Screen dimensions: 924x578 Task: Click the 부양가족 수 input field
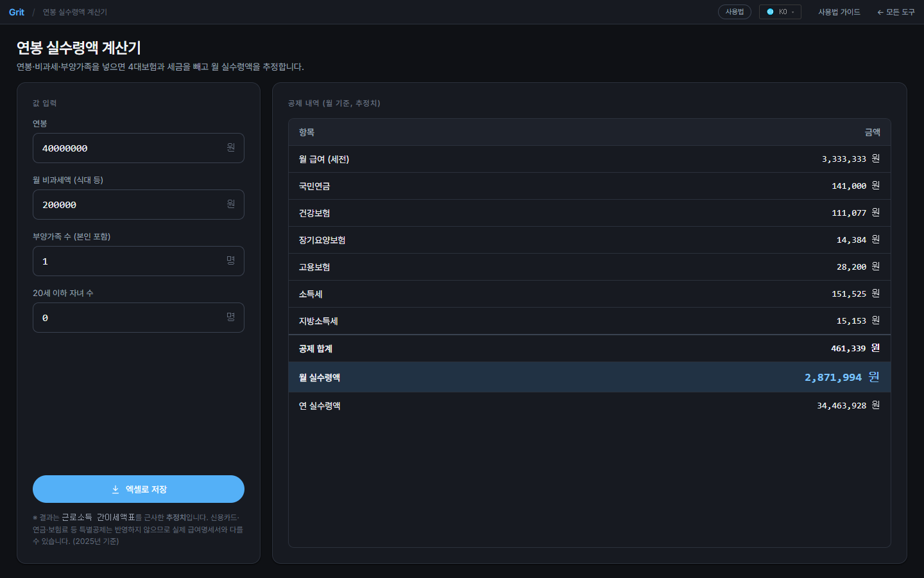139,261
